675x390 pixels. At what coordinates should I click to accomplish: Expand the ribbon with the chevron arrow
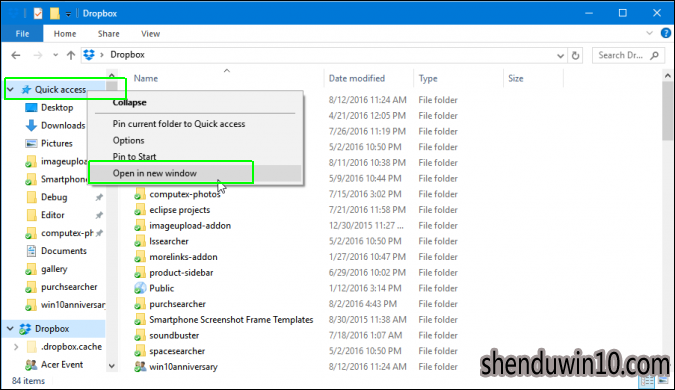coord(649,33)
